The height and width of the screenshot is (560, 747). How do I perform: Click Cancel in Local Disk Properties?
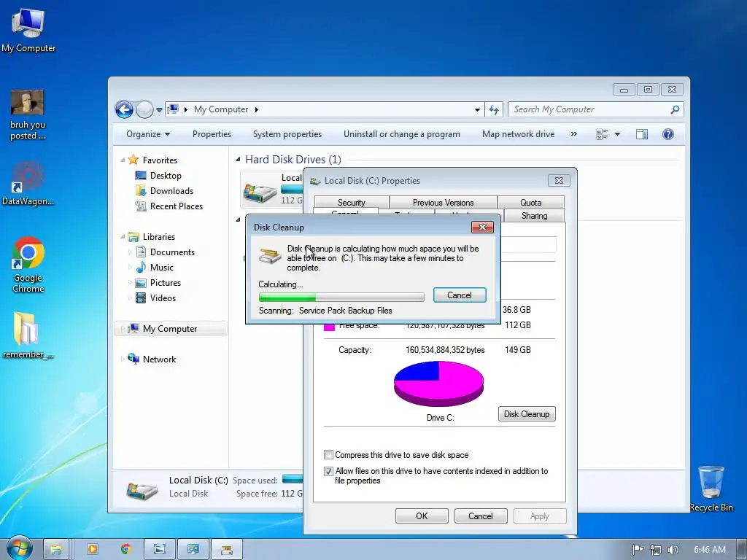click(480, 516)
